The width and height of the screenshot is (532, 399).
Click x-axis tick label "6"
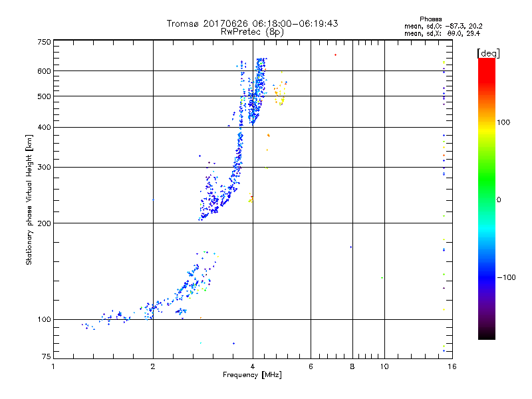[x=311, y=366]
